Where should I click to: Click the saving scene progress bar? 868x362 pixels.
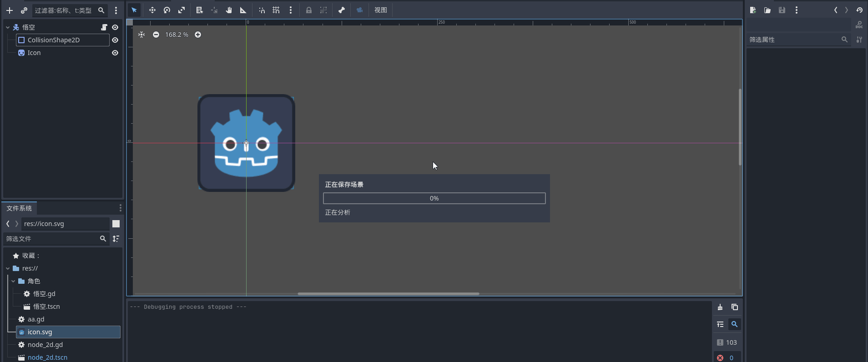pyautogui.click(x=434, y=198)
